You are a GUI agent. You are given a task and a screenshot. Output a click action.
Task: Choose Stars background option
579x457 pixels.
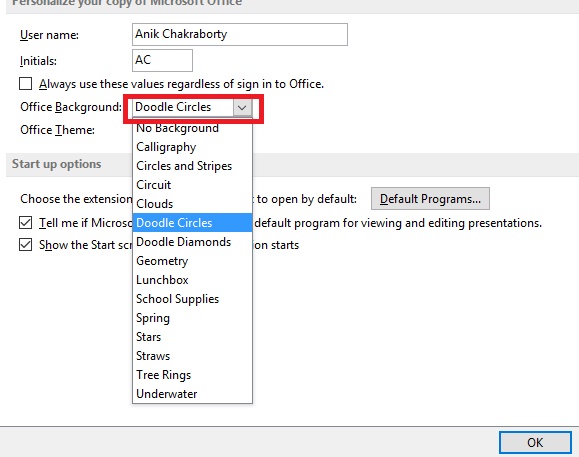click(192, 337)
